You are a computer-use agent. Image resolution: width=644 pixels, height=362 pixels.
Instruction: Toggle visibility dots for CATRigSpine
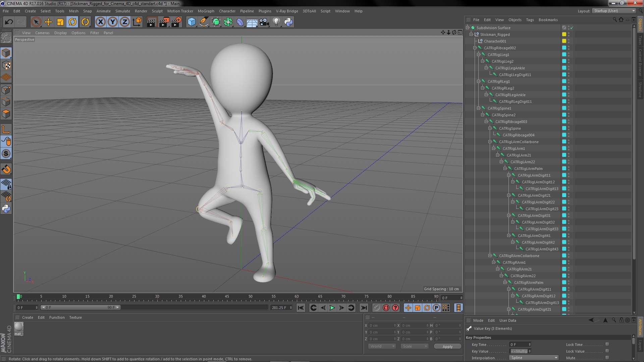[x=569, y=128]
